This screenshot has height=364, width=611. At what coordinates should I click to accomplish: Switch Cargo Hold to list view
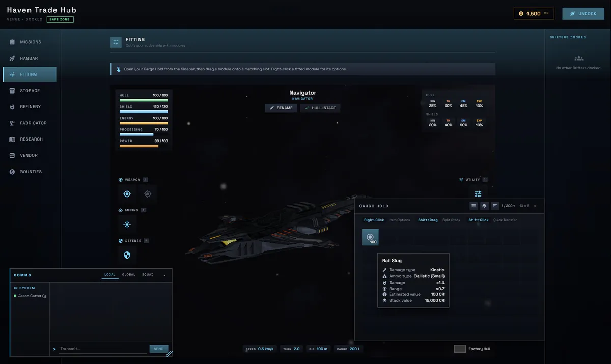[474, 206]
